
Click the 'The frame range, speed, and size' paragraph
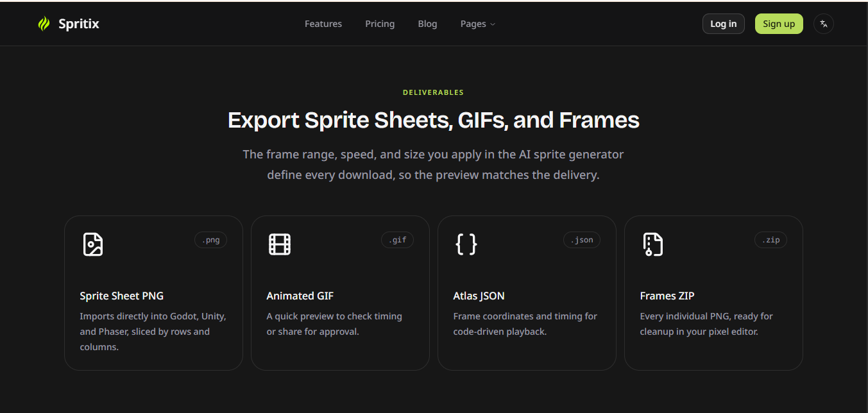pos(434,165)
